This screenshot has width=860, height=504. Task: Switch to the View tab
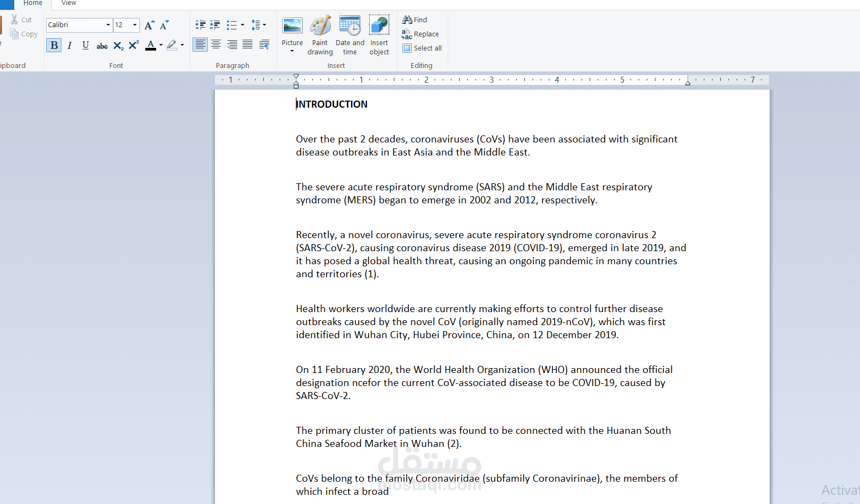(69, 3)
